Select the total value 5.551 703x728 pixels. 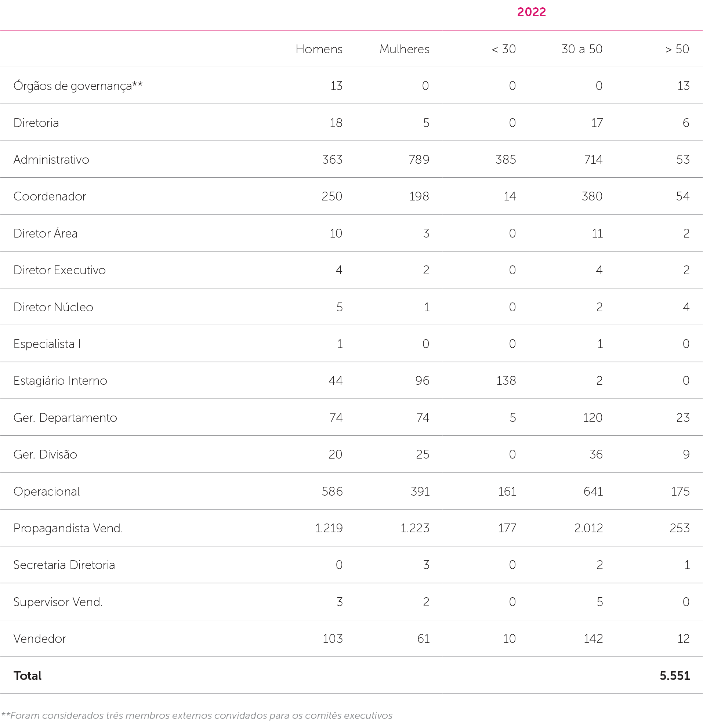coord(674,676)
